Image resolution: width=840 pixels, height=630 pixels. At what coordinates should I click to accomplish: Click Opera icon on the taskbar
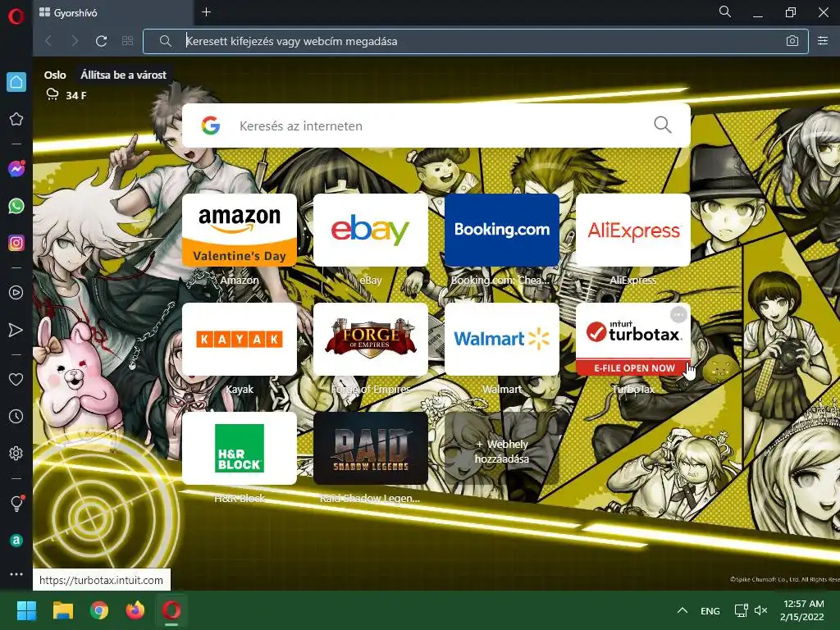click(171, 610)
